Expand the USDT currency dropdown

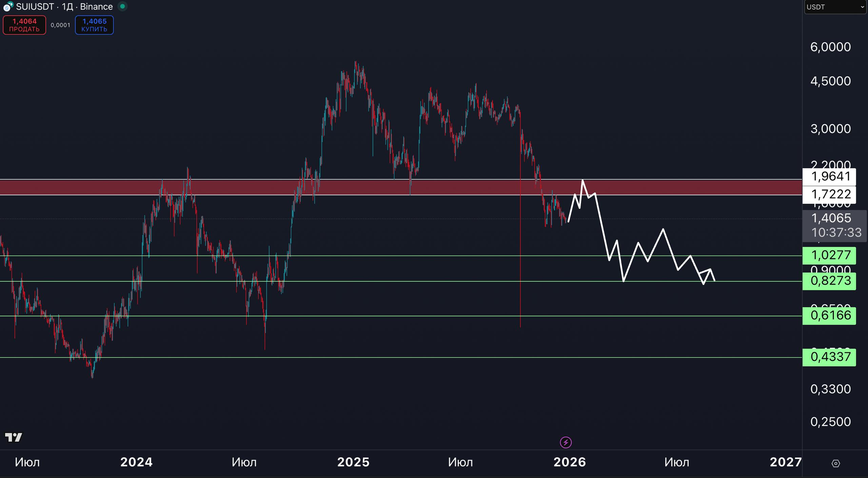click(x=835, y=7)
